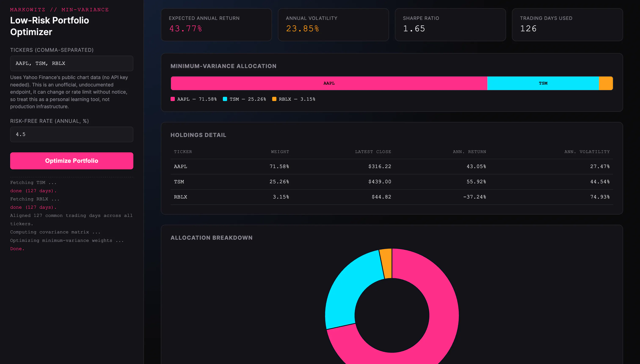Click the Ann. Return column header
Viewport: 640px width, 364px height.
click(469, 152)
